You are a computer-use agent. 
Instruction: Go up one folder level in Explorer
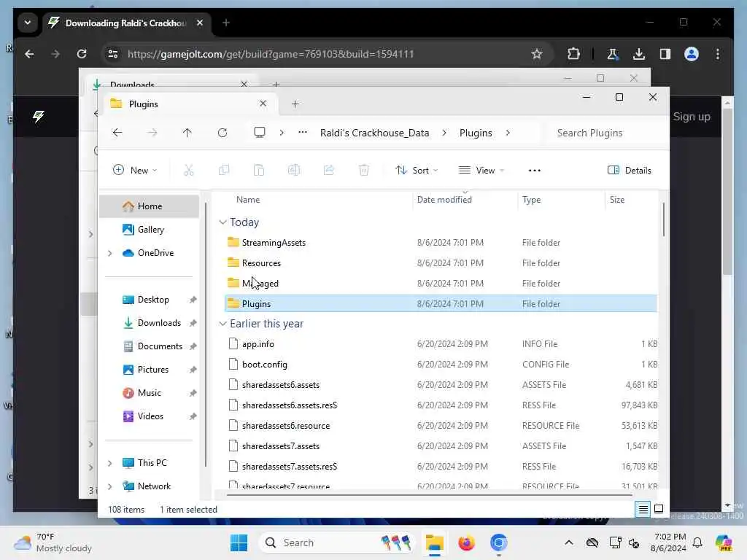tap(187, 133)
